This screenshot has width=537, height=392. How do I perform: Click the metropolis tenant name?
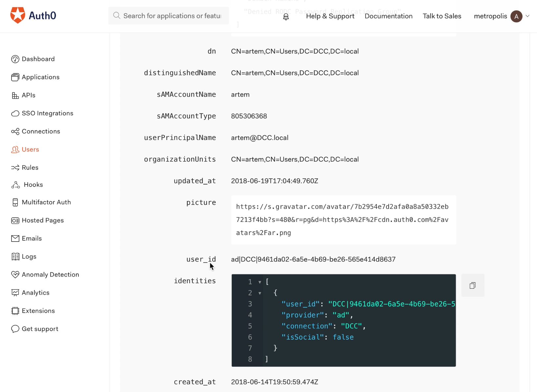490,16
